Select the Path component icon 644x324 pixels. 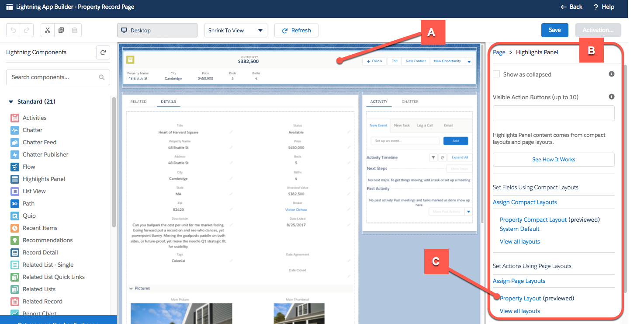(15, 203)
